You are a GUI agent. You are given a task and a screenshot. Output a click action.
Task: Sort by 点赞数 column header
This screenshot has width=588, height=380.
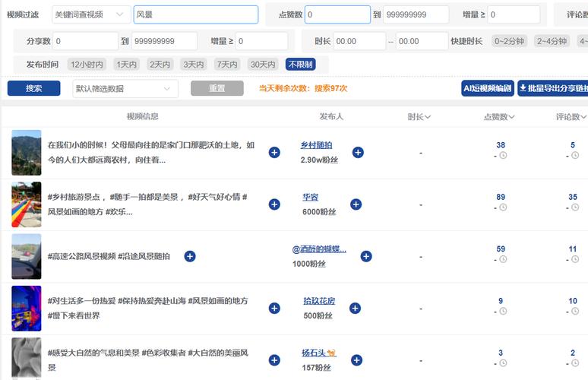(x=499, y=117)
